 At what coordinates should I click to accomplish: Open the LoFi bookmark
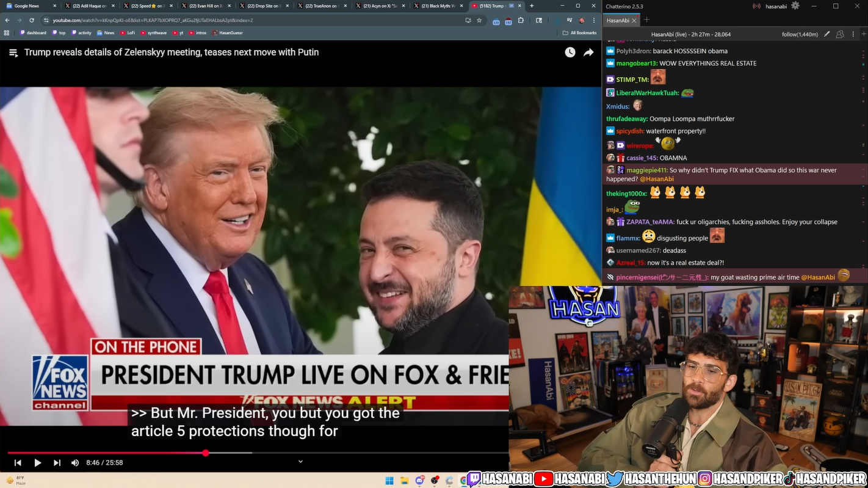pos(128,33)
